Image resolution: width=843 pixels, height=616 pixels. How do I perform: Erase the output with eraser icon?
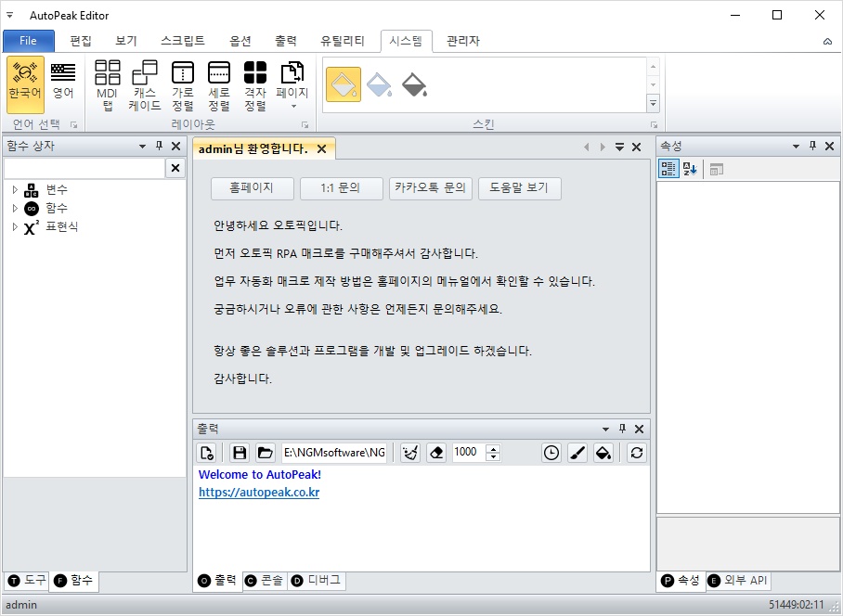[436, 453]
